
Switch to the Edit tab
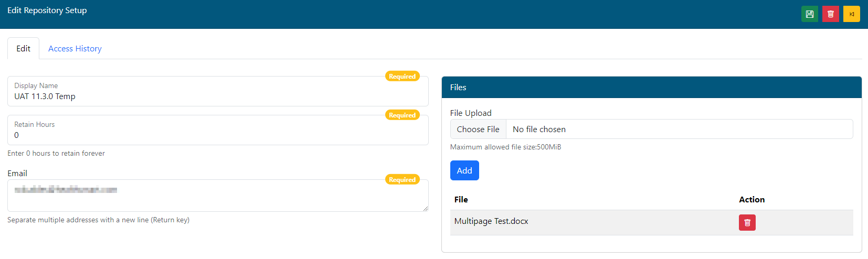[23, 49]
